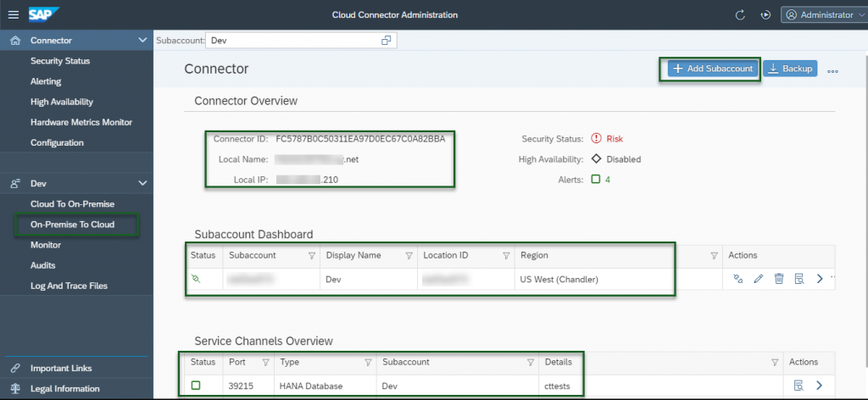Click the green status square for port 39215
Image resolution: width=868 pixels, height=400 pixels.
(x=196, y=385)
